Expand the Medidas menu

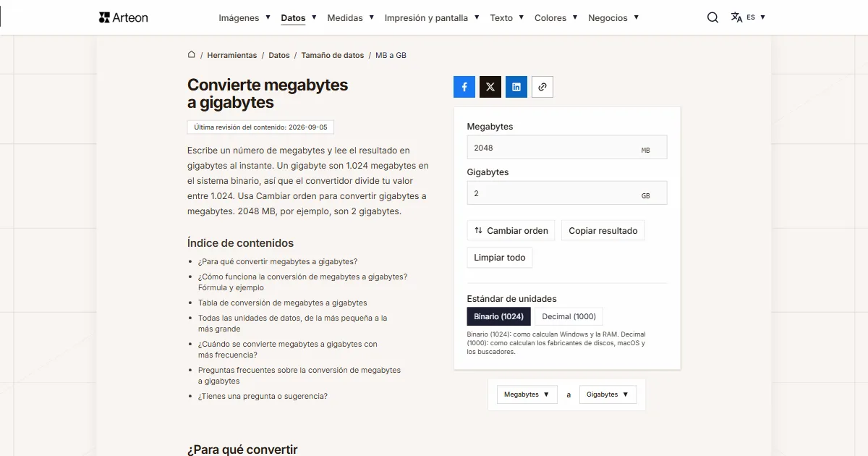point(351,17)
